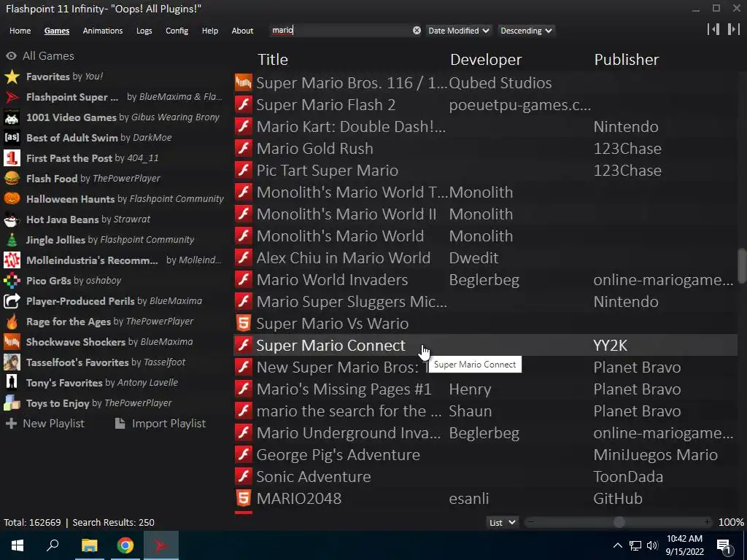Click HTML5 icon beside MARIO2048
The height and width of the screenshot is (560, 747).
(244, 499)
